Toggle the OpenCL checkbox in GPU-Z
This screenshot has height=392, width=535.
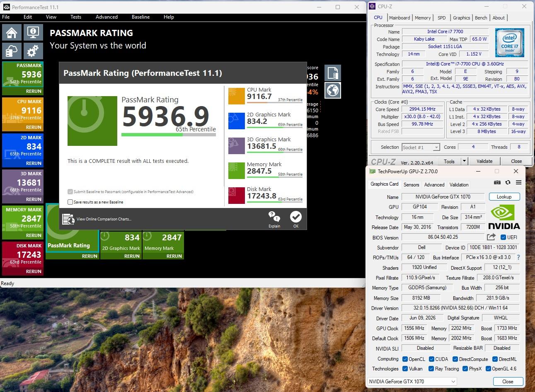[x=405, y=359]
